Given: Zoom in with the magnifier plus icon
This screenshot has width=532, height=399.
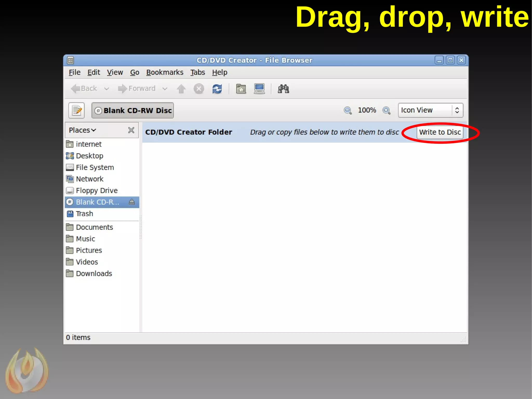Looking at the screenshot, I should click(x=386, y=110).
